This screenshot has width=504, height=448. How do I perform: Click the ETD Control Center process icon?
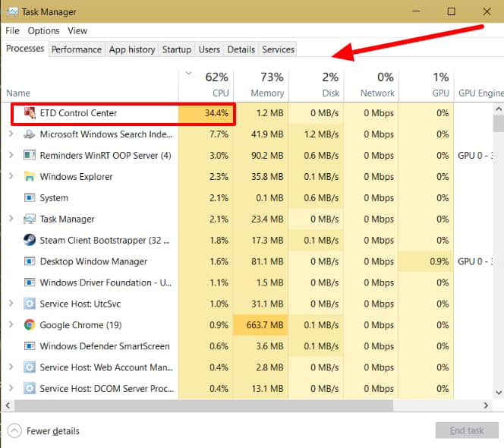[x=30, y=113]
